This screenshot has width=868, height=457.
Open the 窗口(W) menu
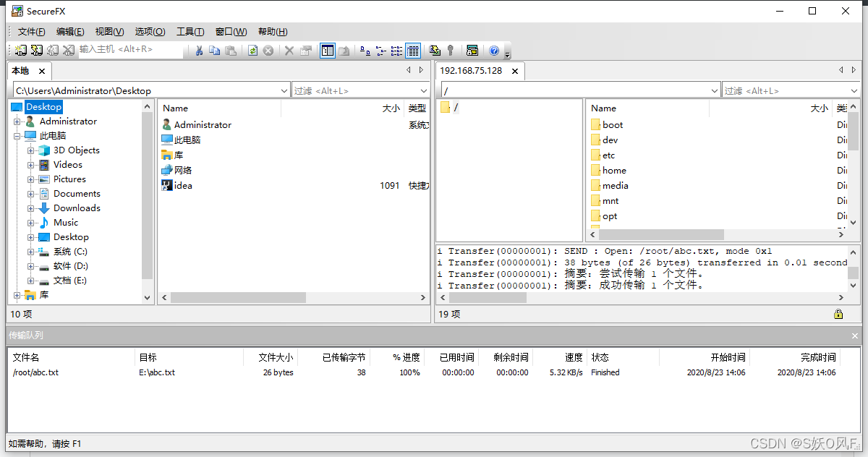tap(231, 32)
